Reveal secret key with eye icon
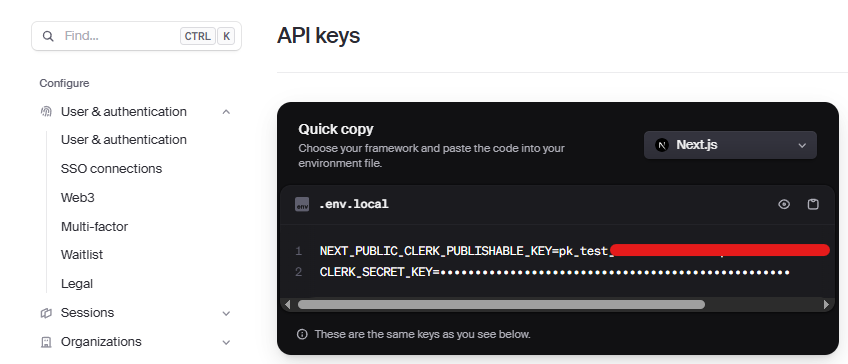The height and width of the screenshot is (364, 848). [x=784, y=204]
